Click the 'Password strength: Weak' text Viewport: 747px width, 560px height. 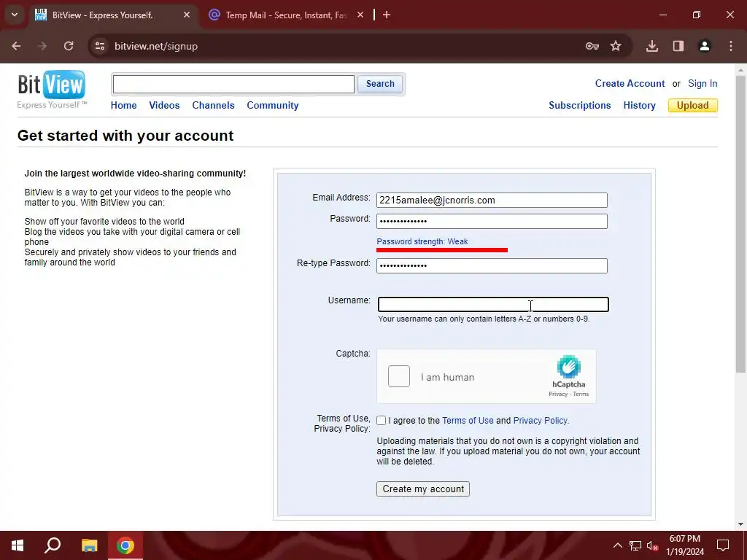coord(422,241)
